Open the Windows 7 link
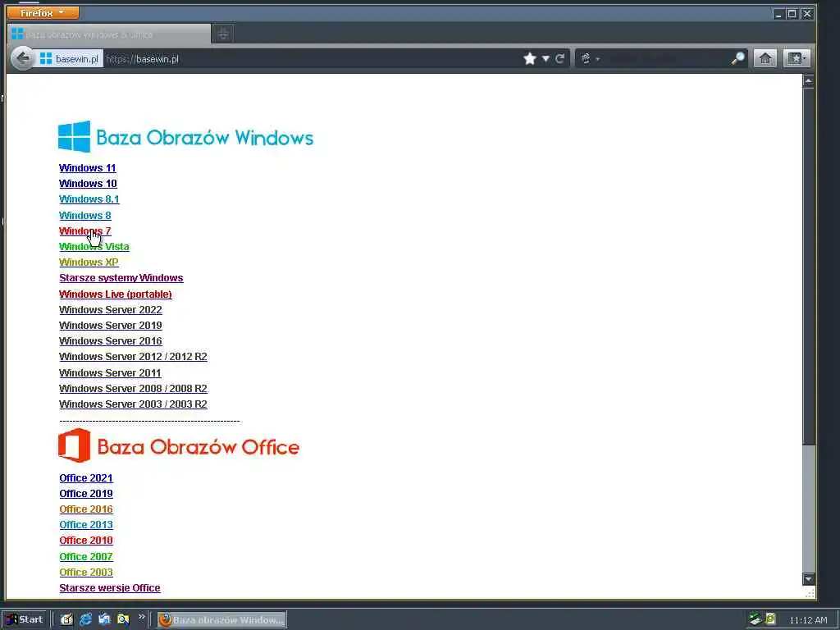The width and height of the screenshot is (840, 630). click(85, 231)
